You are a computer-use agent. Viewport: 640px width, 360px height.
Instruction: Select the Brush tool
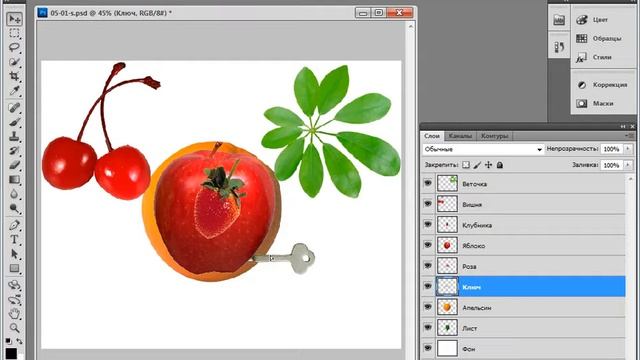tap(14, 122)
